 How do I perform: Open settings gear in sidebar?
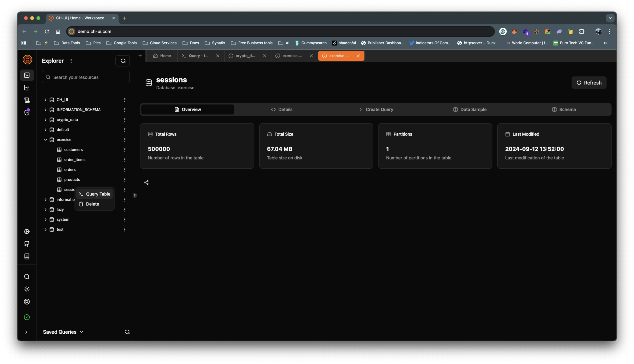27,231
